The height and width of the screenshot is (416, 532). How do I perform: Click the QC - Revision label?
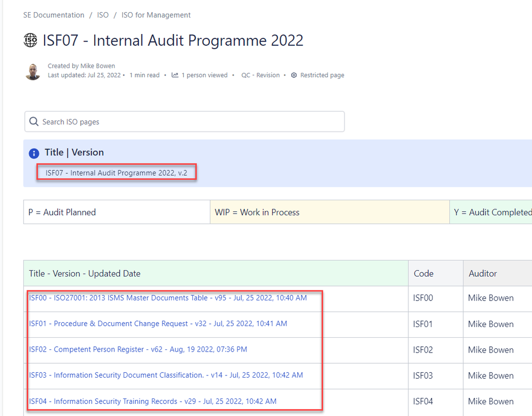coord(260,75)
